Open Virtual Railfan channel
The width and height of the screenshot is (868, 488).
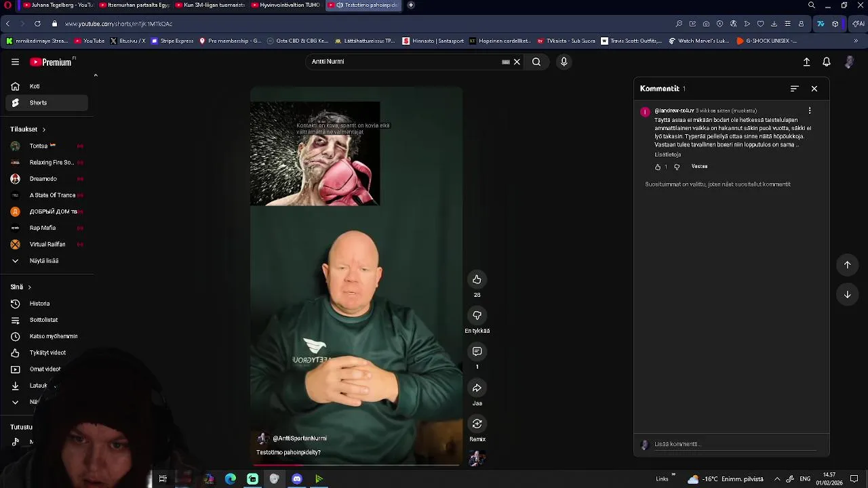point(46,244)
